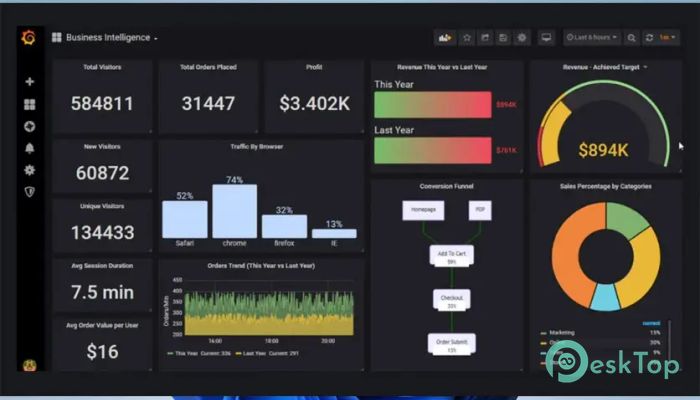
Task: Click the firefox 32% bar
Action: pyautogui.click(x=284, y=226)
